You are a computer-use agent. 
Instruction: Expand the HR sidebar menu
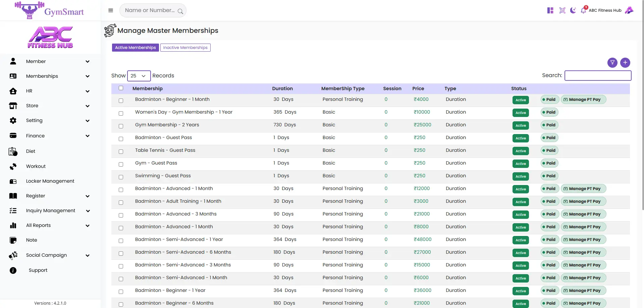click(x=50, y=91)
